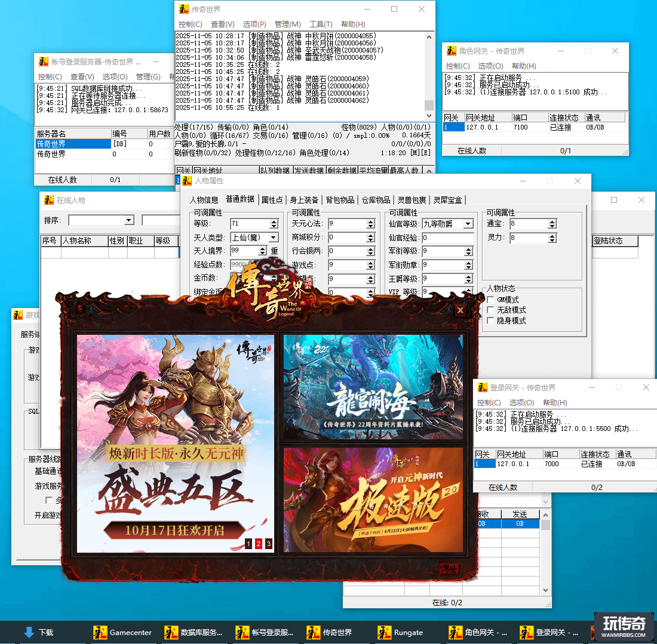Click 连接状态 header in 角色网关
This screenshot has height=644, width=657.
click(x=566, y=118)
